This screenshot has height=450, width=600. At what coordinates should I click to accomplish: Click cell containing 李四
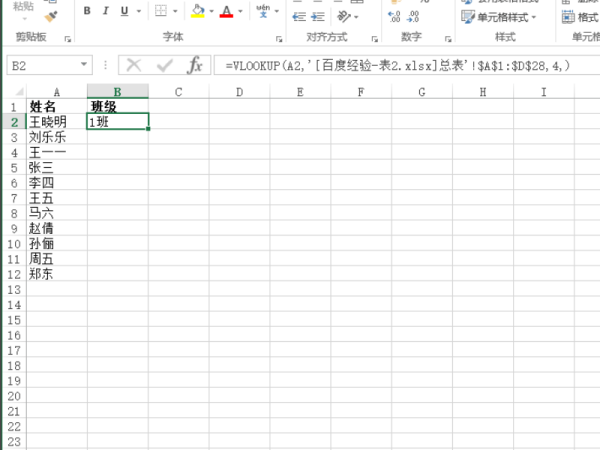(57, 183)
